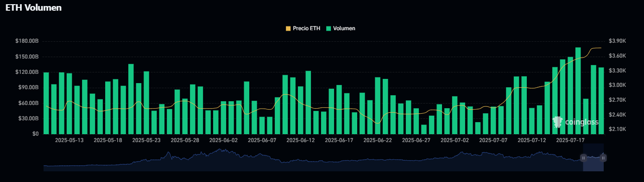The height and width of the screenshot is (182, 644).
Task: Click the 2025-05-28 date label
Action: tap(185, 140)
